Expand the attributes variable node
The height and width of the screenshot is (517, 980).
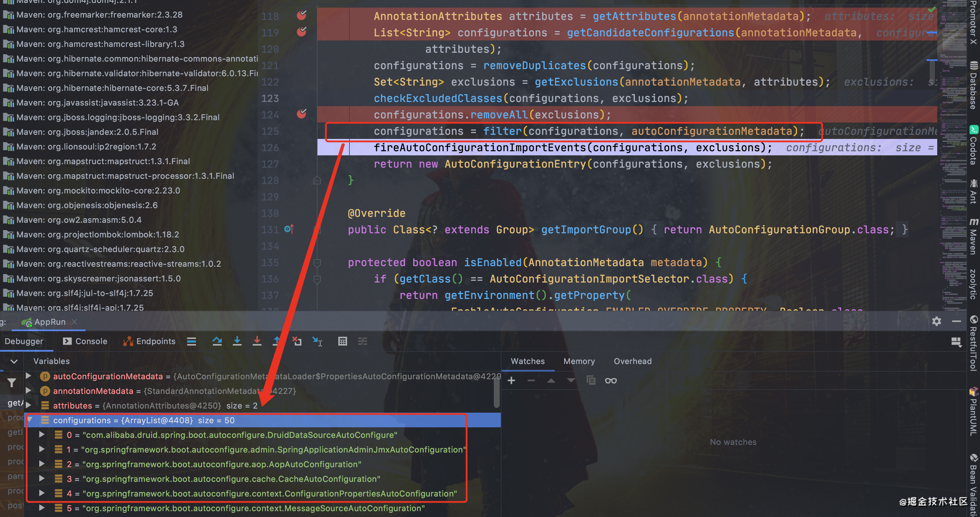[x=28, y=405]
